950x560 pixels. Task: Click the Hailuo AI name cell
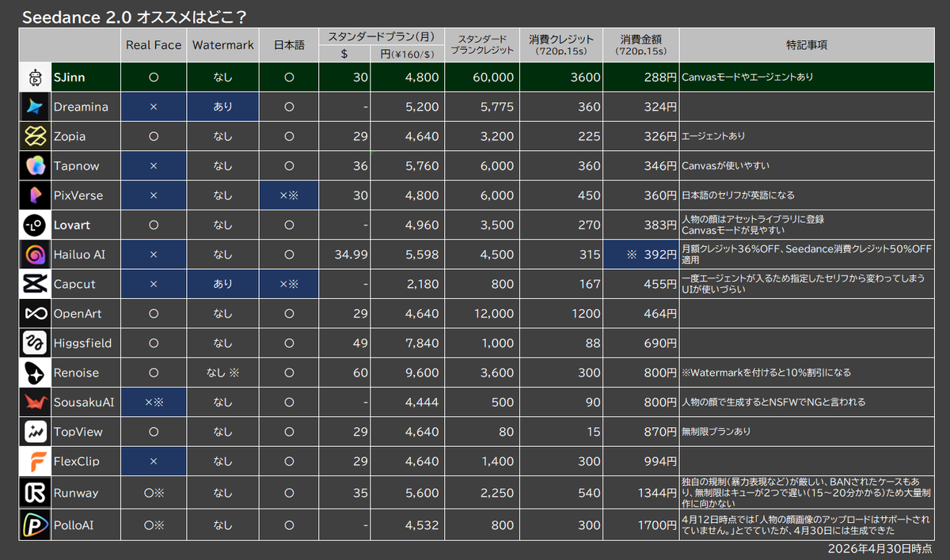(x=85, y=255)
